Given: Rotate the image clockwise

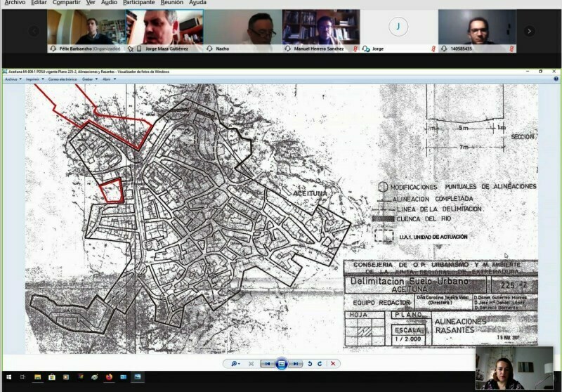Looking at the screenshot, I should [320, 364].
